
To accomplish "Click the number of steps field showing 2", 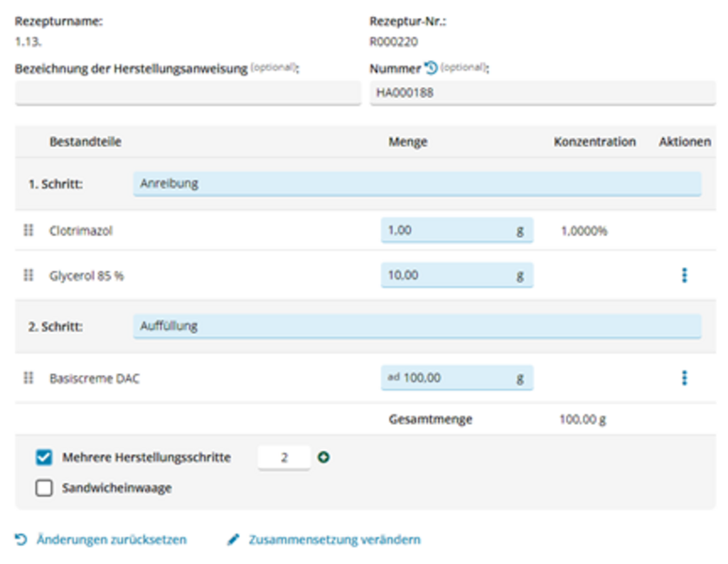I will coord(283,458).
